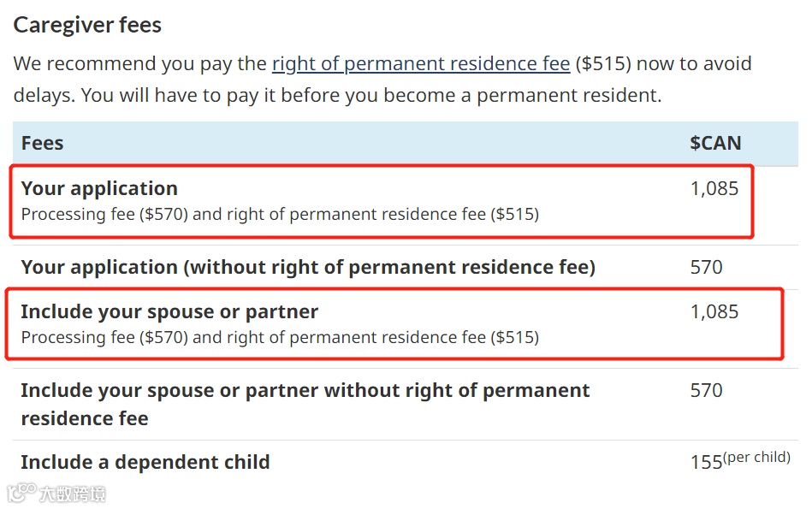Click the watermark logo icon at bottom left
The width and height of the screenshot is (812, 509).
point(21,492)
